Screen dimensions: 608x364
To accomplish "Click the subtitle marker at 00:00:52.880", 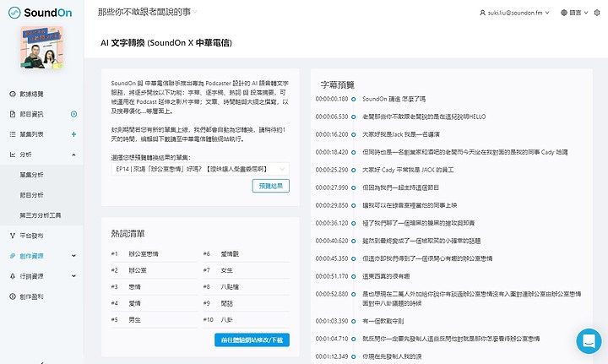I will pos(353,294).
